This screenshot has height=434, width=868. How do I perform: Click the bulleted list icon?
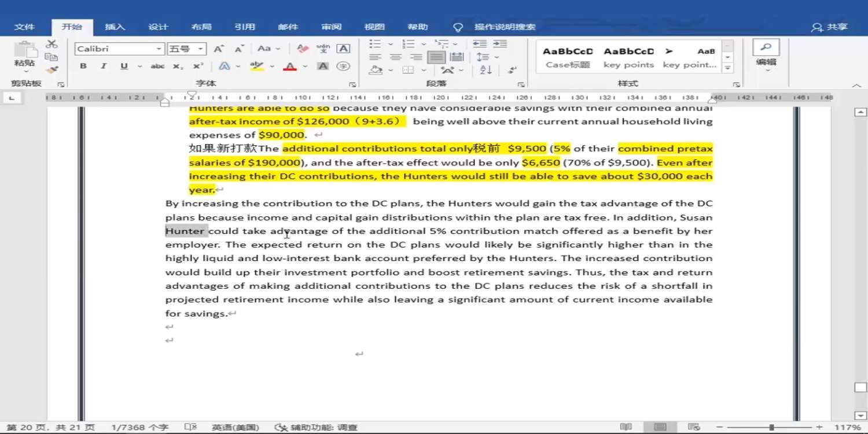[376, 44]
